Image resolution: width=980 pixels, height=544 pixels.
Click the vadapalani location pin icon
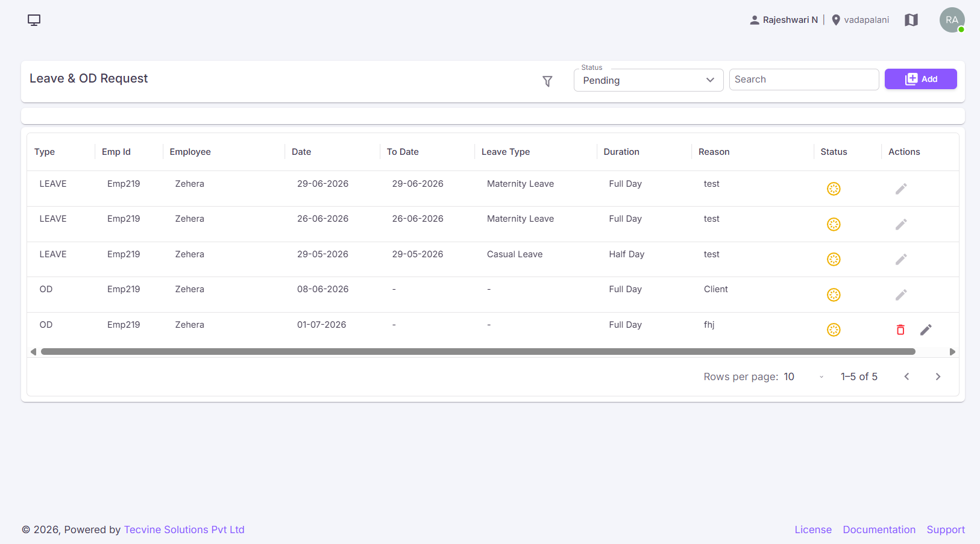[x=836, y=20]
